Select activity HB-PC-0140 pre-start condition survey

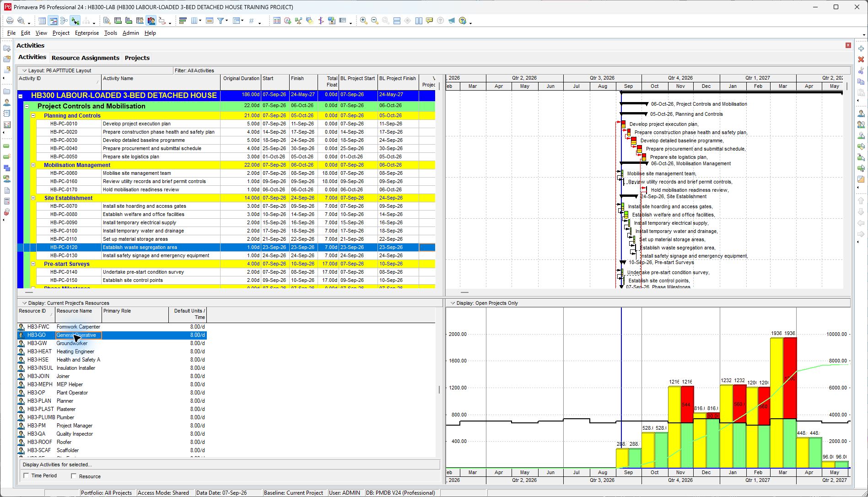pos(226,272)
